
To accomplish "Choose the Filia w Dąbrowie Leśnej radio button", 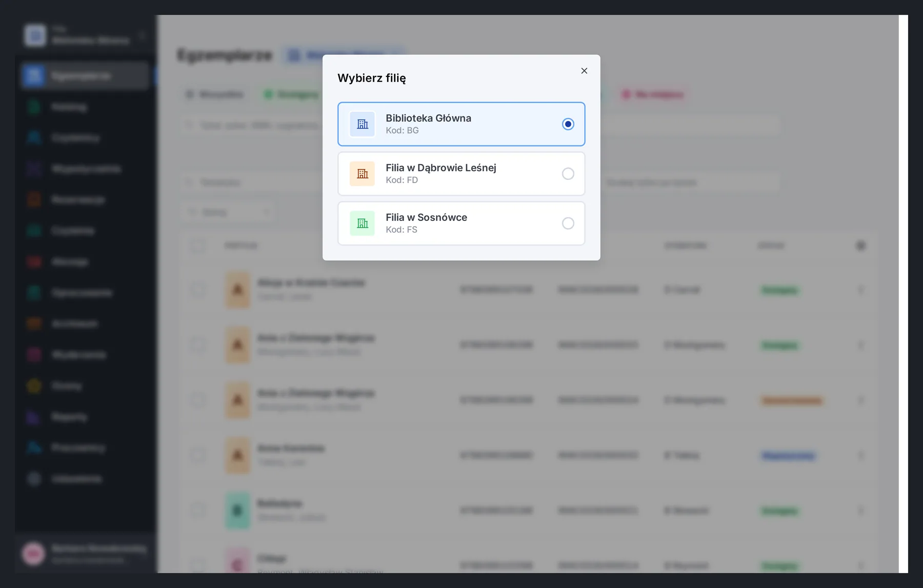I will pos(568,174).
